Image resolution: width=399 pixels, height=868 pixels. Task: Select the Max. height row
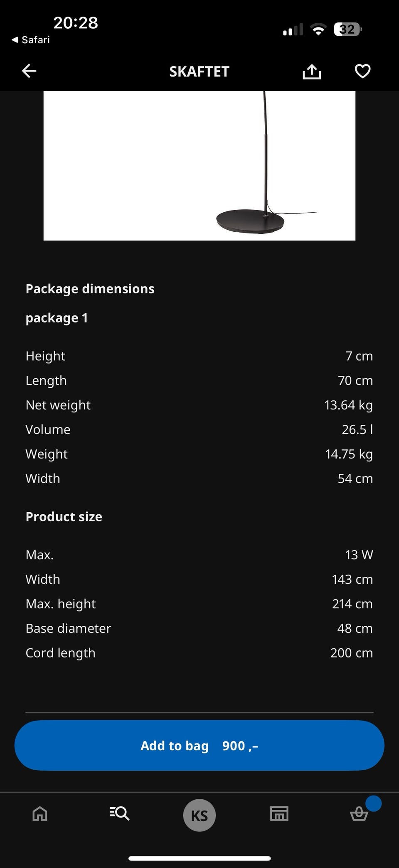(199, 604)
